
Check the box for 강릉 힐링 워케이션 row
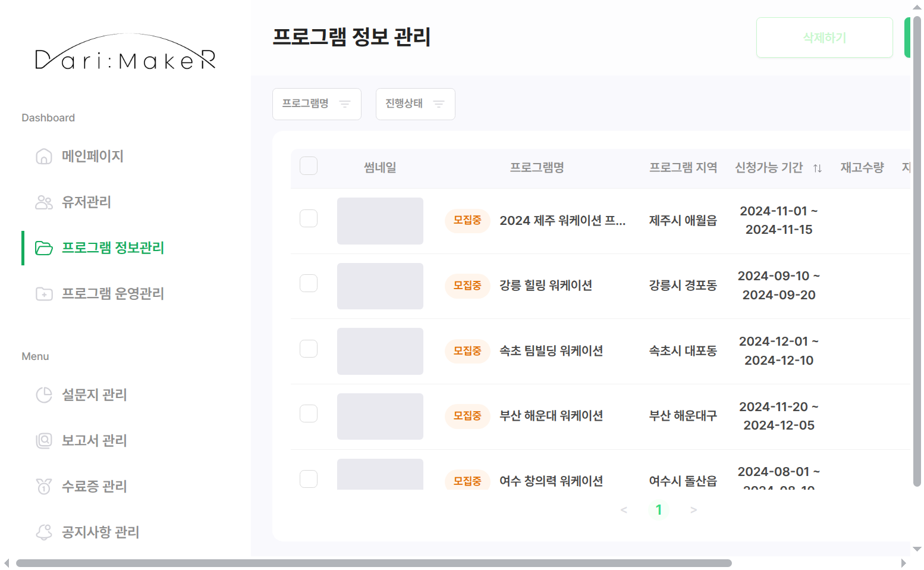(309, 283)
